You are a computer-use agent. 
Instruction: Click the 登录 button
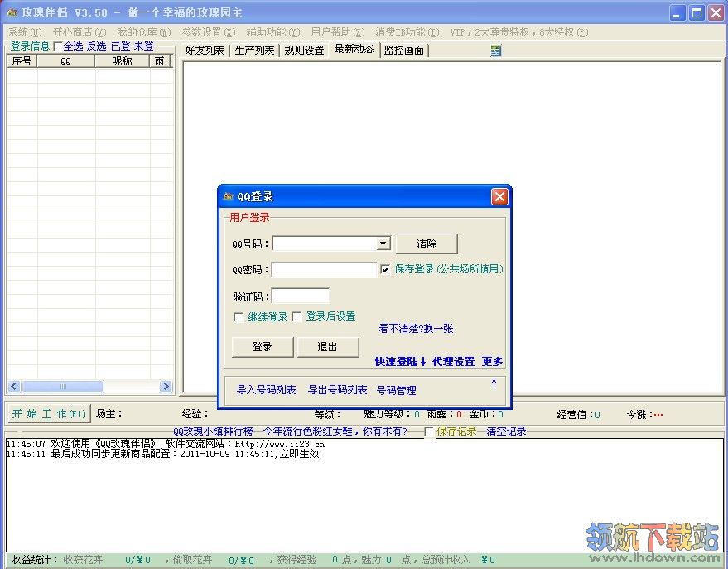click(263, 347)
